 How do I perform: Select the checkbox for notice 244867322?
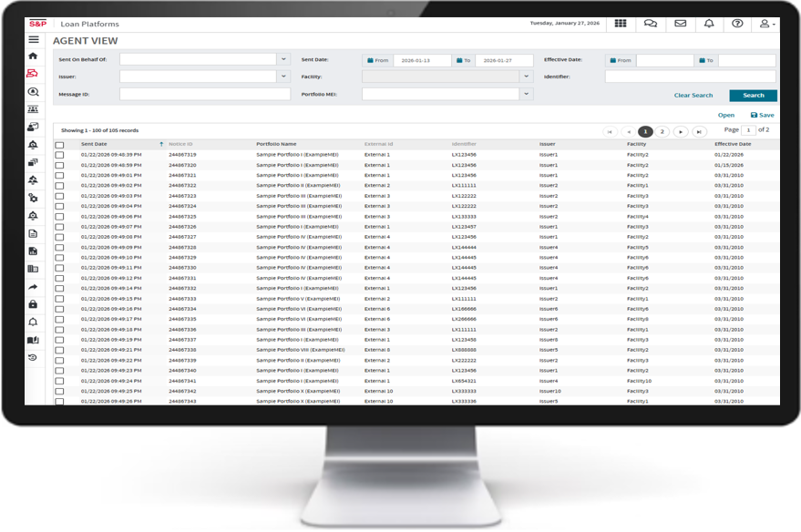60,186
